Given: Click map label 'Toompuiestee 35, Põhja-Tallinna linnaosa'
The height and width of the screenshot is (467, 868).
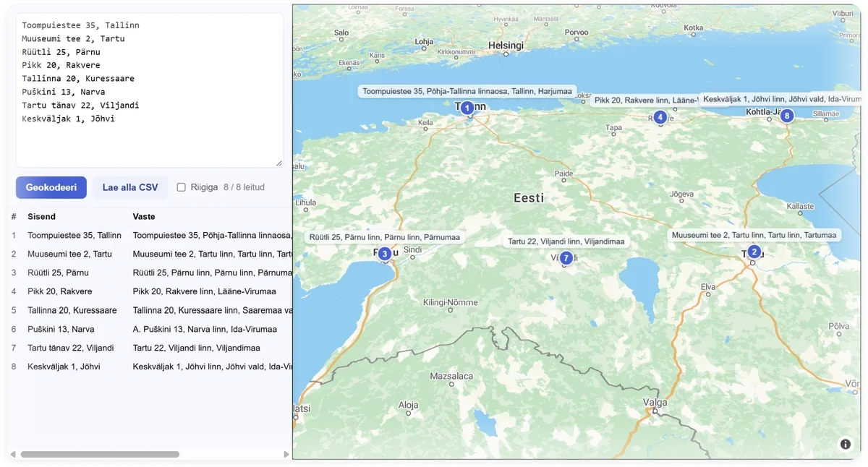Looking at the screenshot, I should [x=467, y=91].
